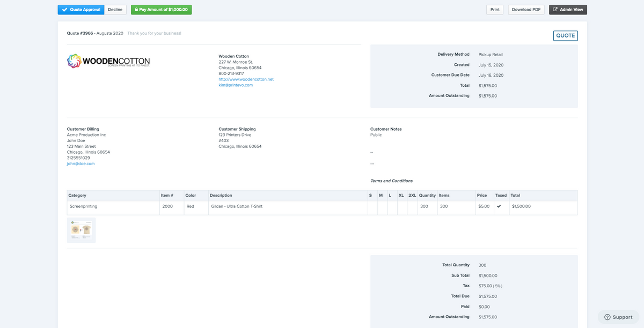Viewport: 644px width, 328px height.
Task: Click the Quote #3966 title
Action: point(80,33)
